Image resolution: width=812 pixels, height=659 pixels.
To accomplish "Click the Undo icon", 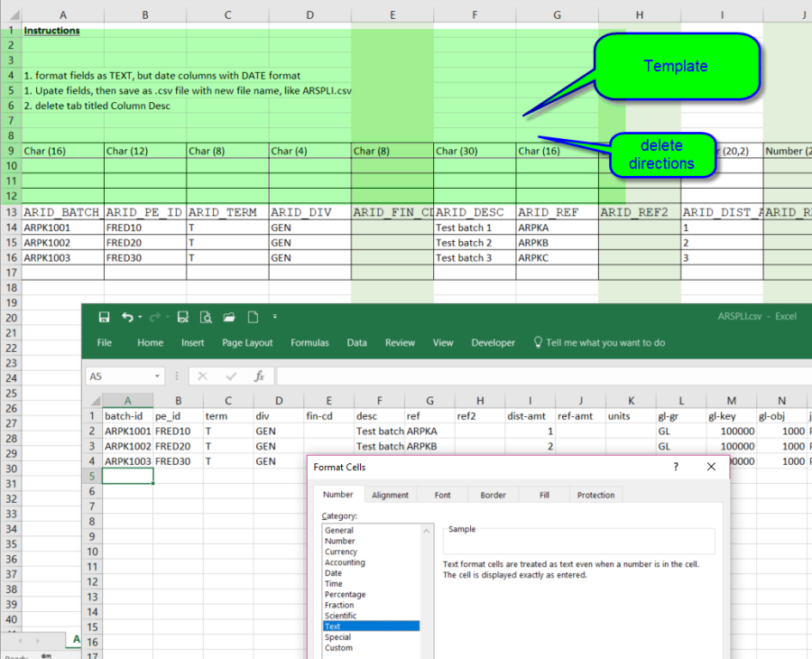I will [x=127, y=316].
